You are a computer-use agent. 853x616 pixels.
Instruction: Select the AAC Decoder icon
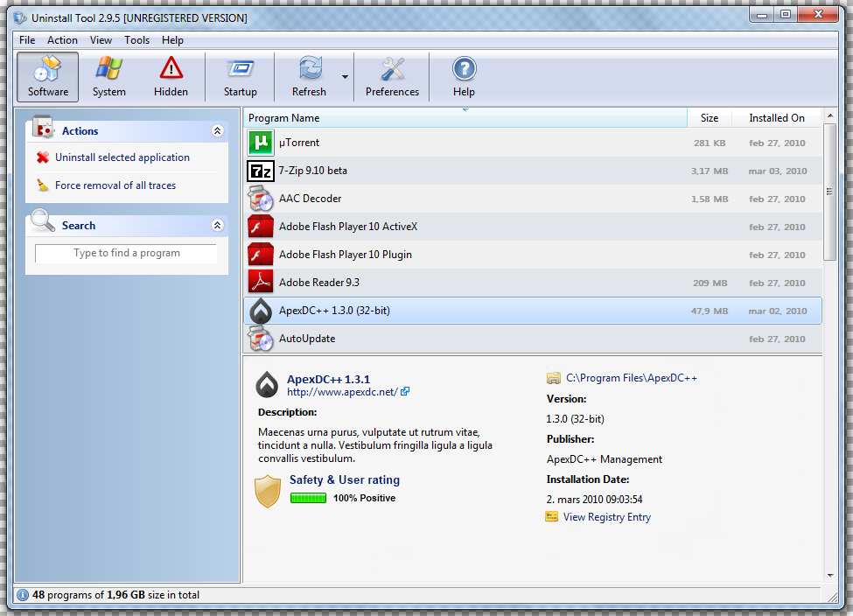(261, 199)
